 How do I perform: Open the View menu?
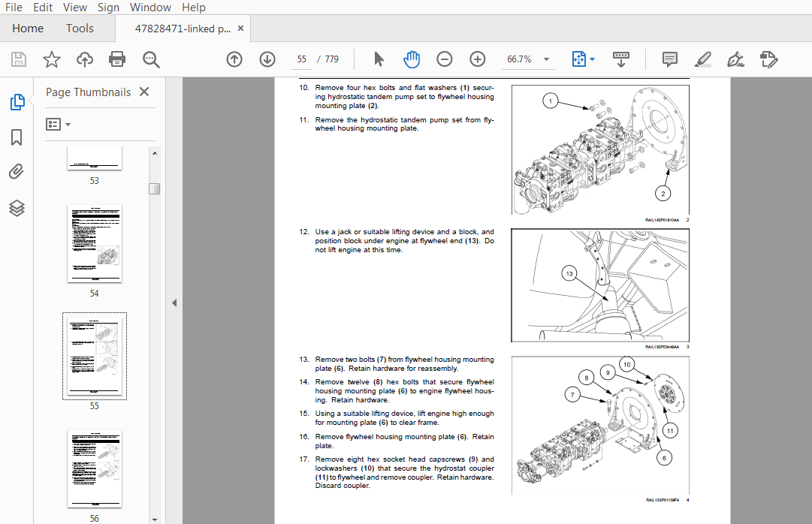click(x=75, y=8)
